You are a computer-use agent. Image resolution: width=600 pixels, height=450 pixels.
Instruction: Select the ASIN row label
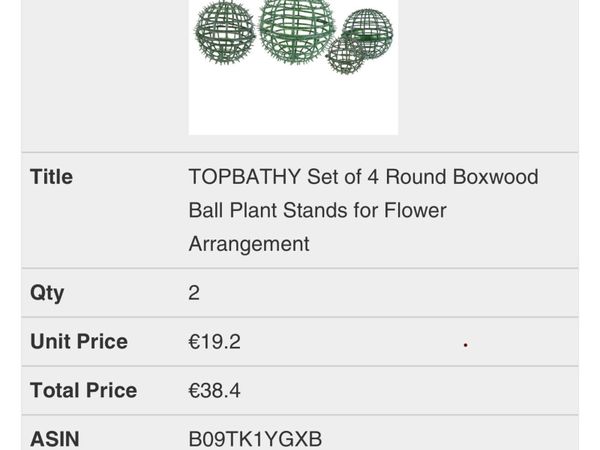tap(55, 439)
